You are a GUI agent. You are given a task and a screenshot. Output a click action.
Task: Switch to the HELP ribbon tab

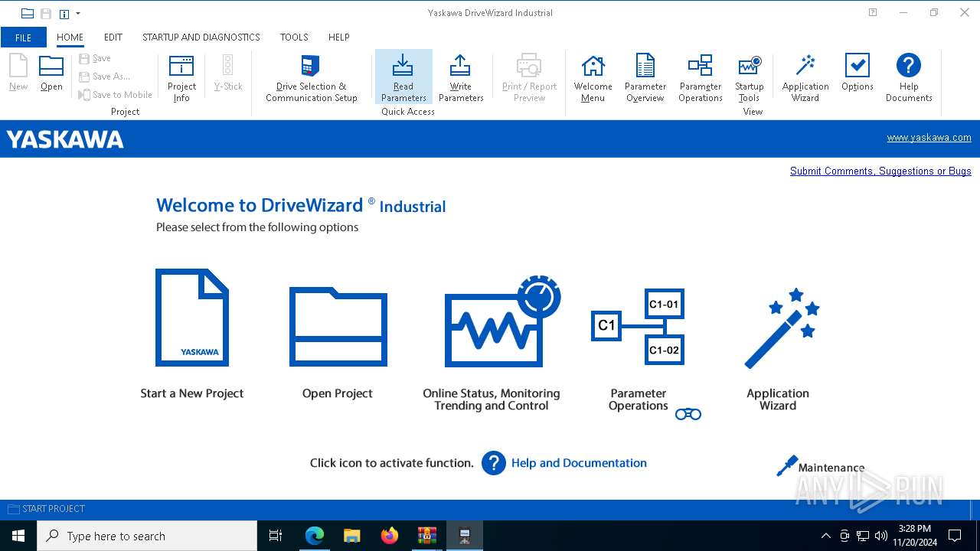(x=339, y=37)
